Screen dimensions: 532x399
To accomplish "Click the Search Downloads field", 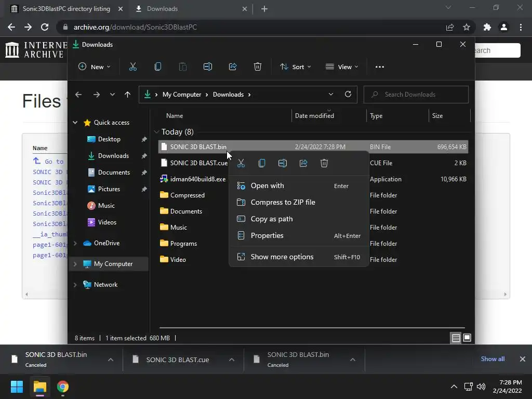I will coord(416,95).
